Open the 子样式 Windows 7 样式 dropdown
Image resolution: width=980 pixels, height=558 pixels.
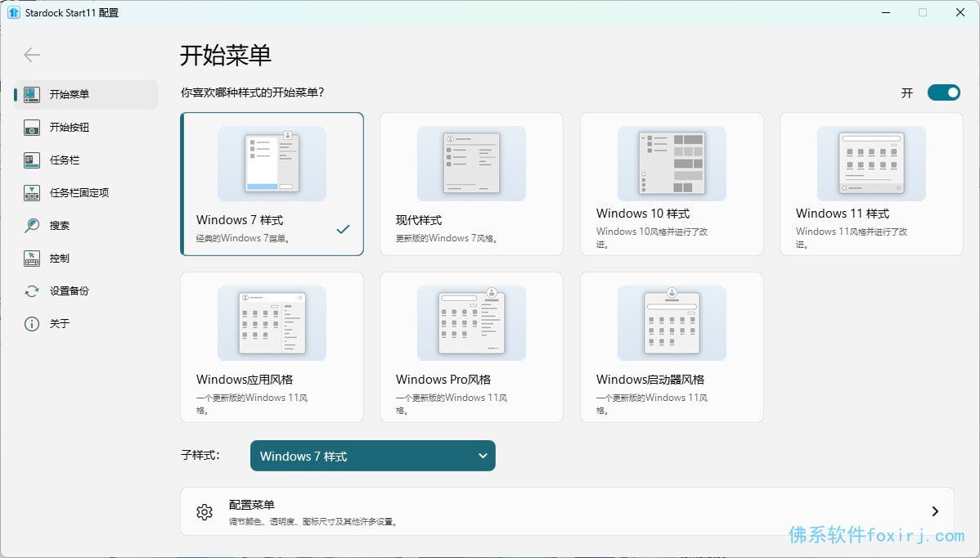click(372, 456)
